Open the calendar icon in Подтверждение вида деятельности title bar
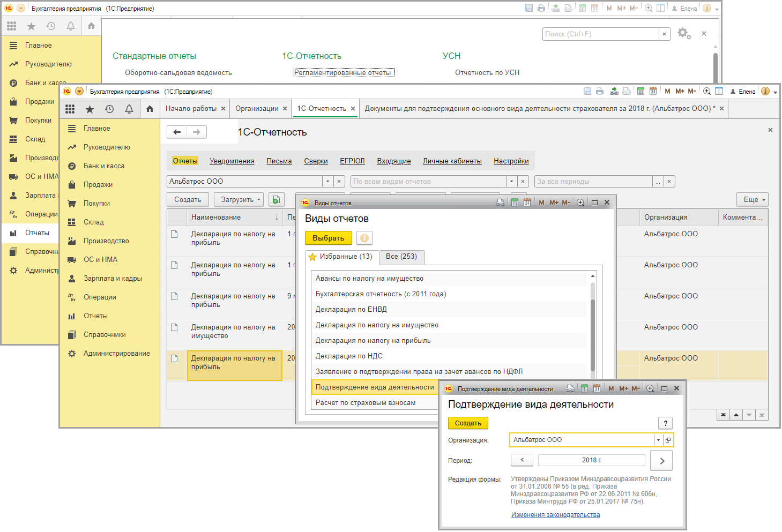 (x=597, y=388)
